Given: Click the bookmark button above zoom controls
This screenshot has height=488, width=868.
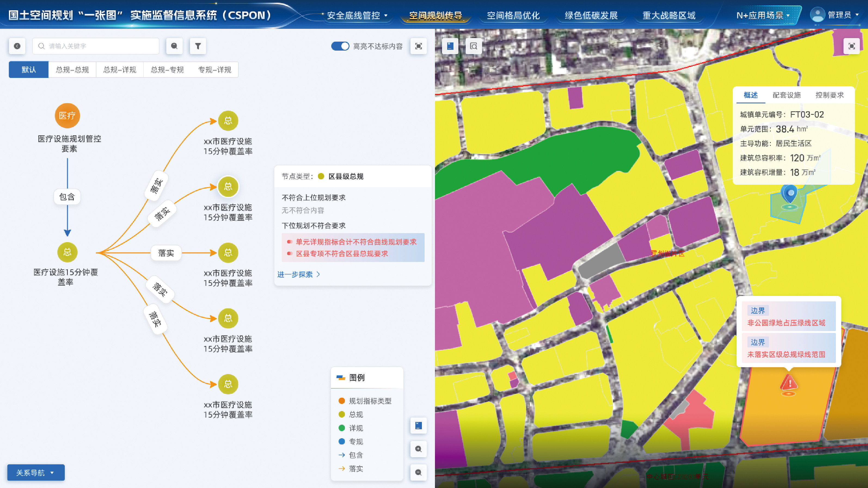Looking at the screenshot, I should (x=419, y=426).
